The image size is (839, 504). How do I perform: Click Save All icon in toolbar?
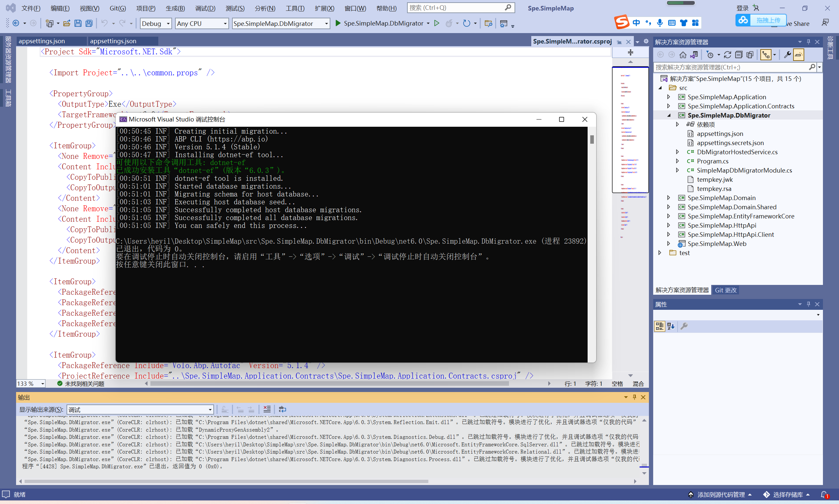click(x=89, y=24)
